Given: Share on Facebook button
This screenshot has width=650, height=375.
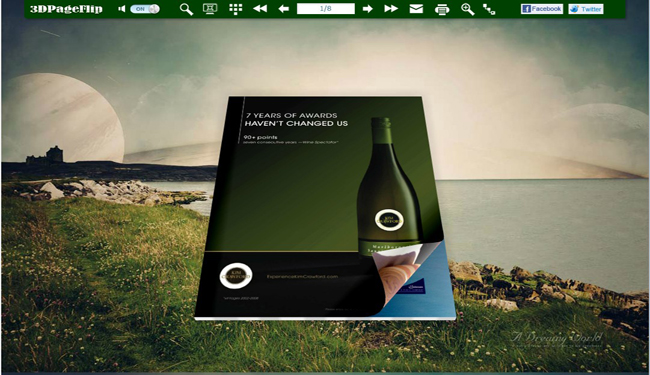Looking at the screenshot, I should point(542,9).
